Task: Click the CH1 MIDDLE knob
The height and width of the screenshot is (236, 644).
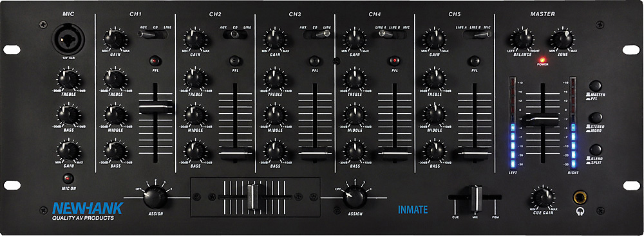Action: coord(115,115)
